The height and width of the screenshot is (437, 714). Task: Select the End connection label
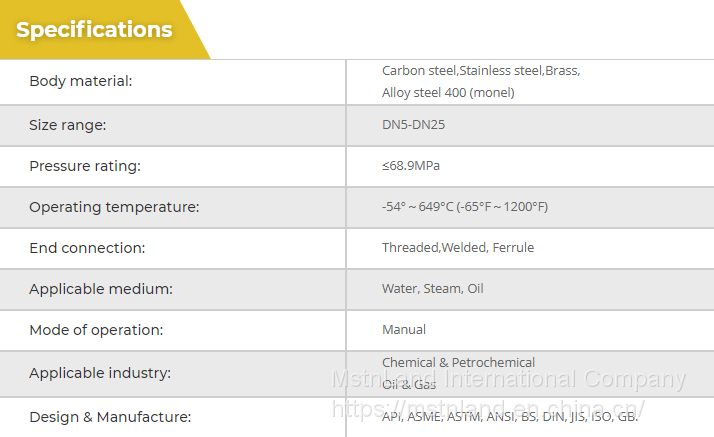pyautogui.click(x=87, y=248)
